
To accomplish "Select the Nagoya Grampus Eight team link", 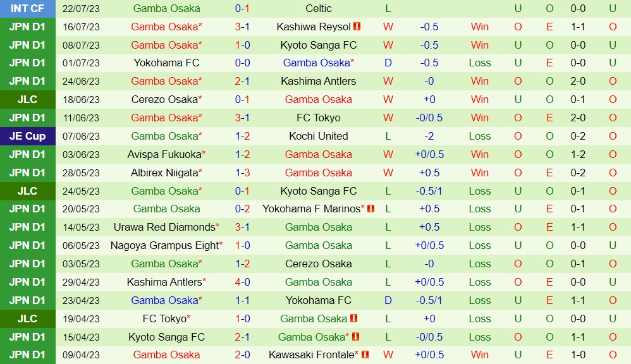I will point(164,245).
